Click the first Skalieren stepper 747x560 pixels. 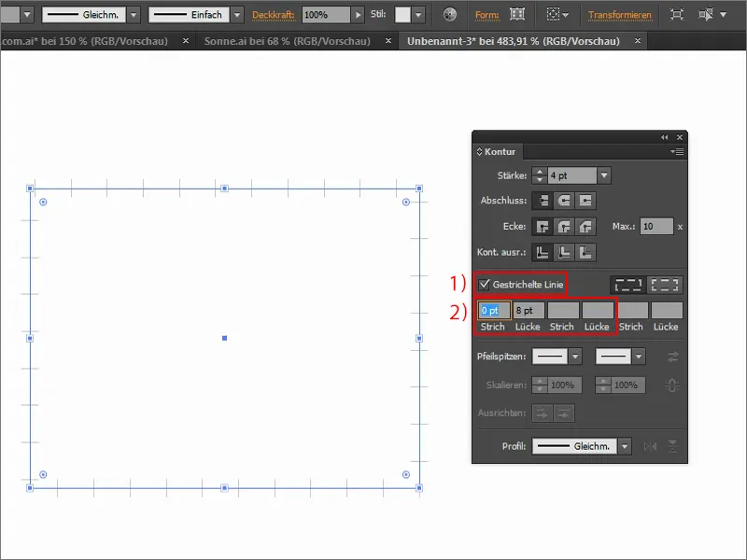[540, 385]
